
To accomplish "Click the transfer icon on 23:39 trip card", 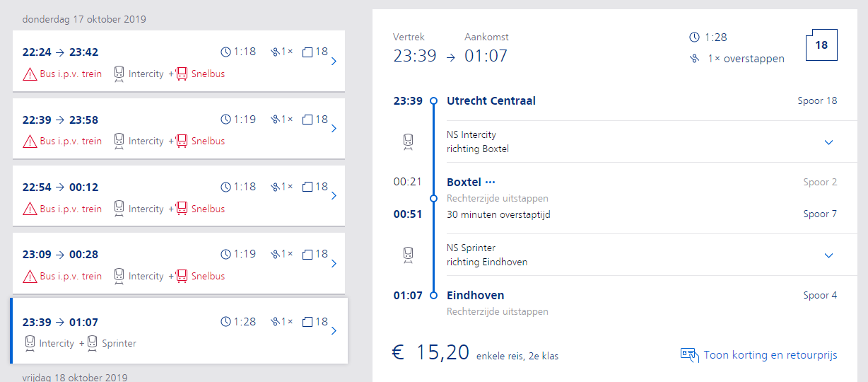I will 275,322.
